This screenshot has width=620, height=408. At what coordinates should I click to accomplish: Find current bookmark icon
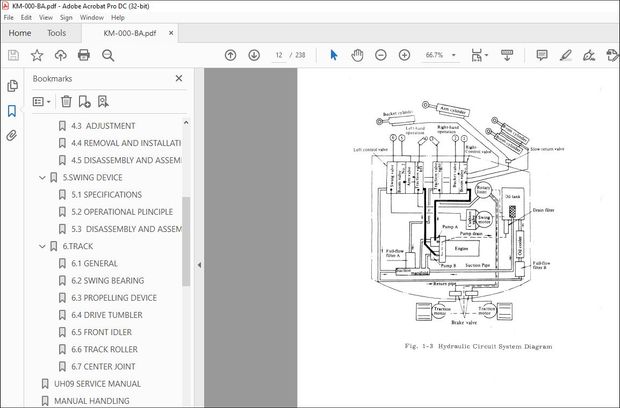point(103,102)
